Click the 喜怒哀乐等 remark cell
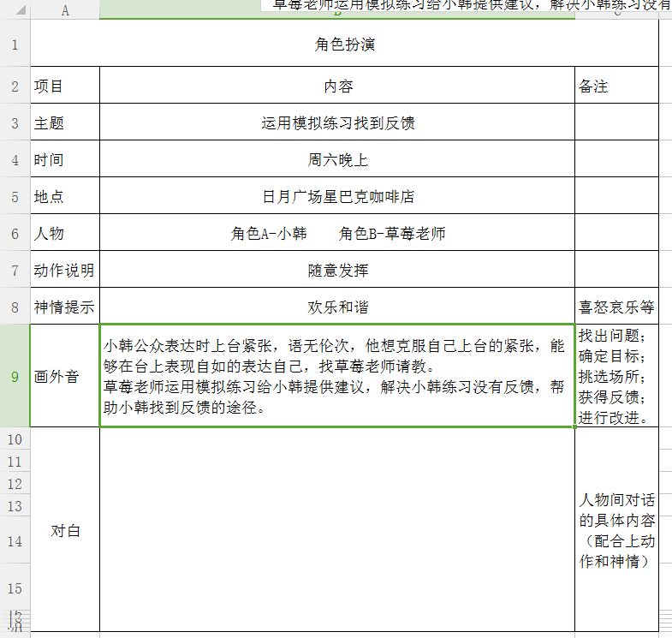 616,307
